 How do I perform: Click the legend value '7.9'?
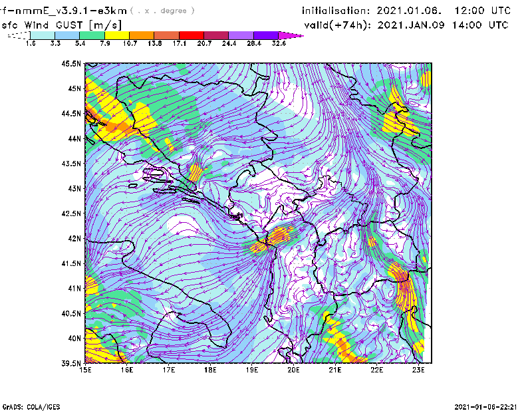(105, 43)
